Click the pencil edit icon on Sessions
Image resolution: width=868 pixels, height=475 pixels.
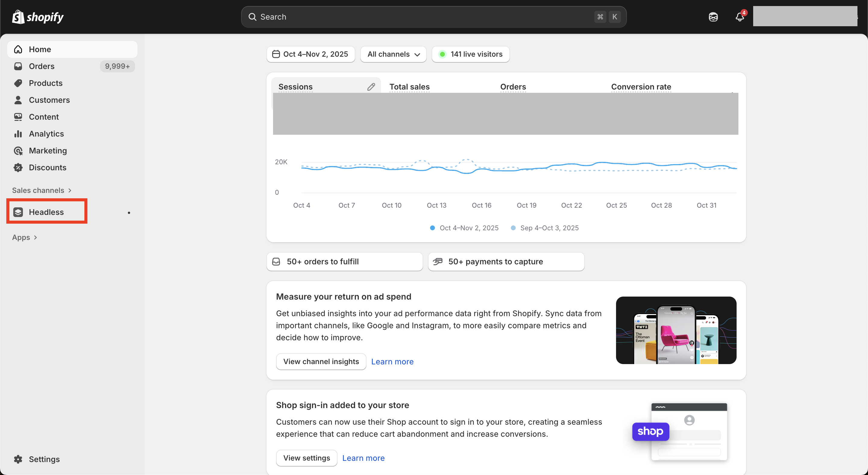tap(371, 87)
